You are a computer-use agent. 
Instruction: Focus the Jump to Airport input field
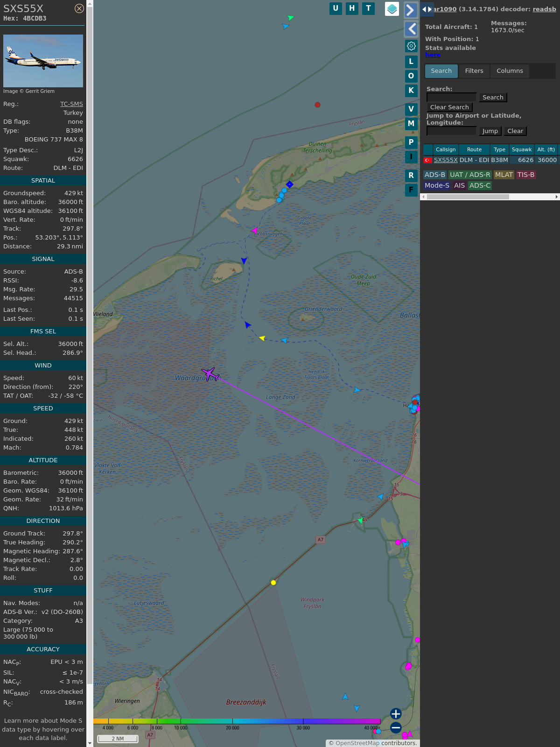coord(451,131)
